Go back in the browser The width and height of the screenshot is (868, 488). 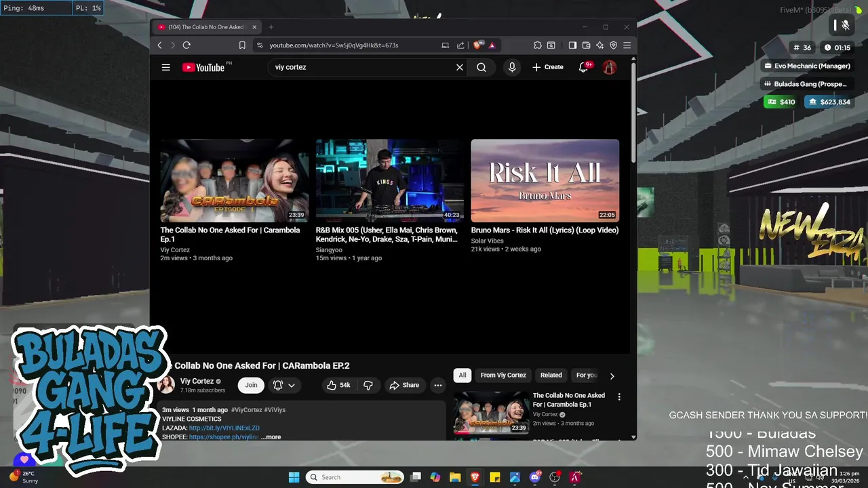(x=159, y=45)
